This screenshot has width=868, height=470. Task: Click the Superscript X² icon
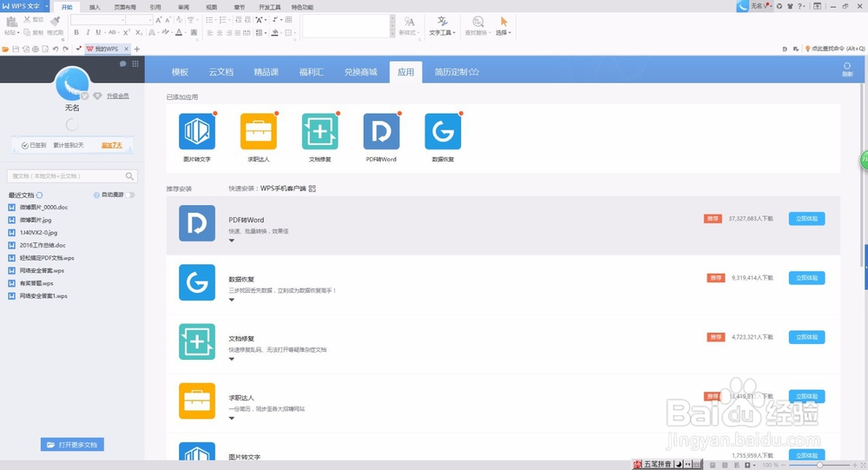pos(127,33)
